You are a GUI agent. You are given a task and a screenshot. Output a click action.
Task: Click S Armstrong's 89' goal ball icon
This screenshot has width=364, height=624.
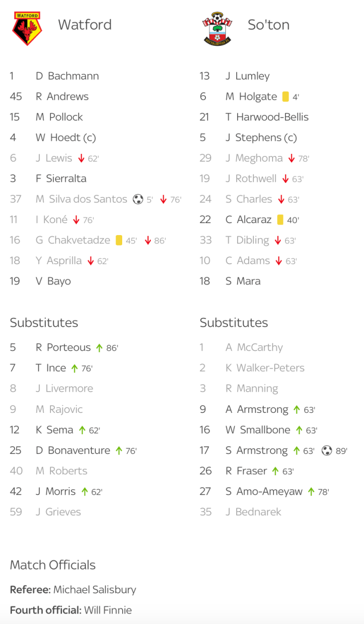click(327, 451)
